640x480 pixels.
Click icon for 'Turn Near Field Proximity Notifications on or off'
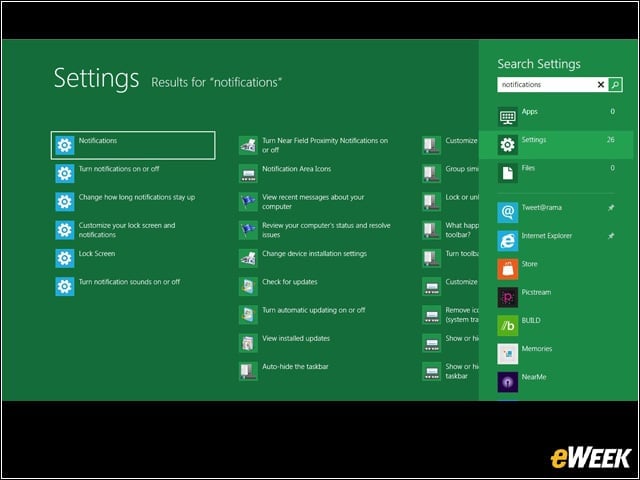pos(248,145)
